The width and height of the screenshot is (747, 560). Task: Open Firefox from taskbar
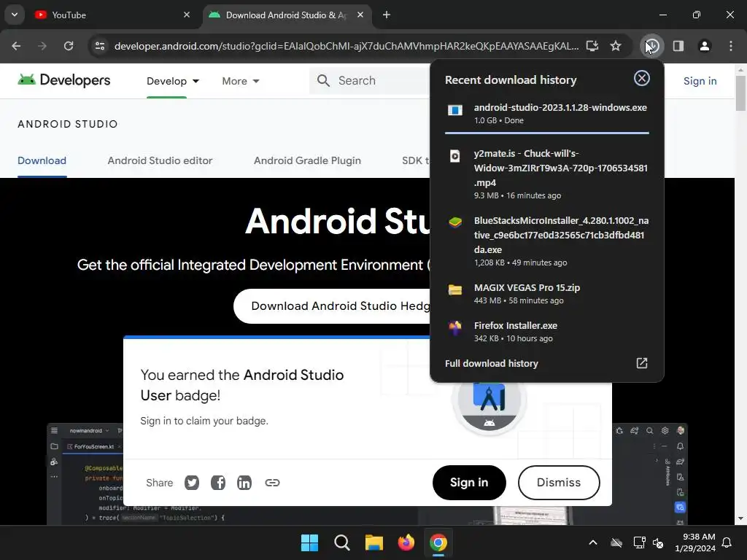click(406, 542)
